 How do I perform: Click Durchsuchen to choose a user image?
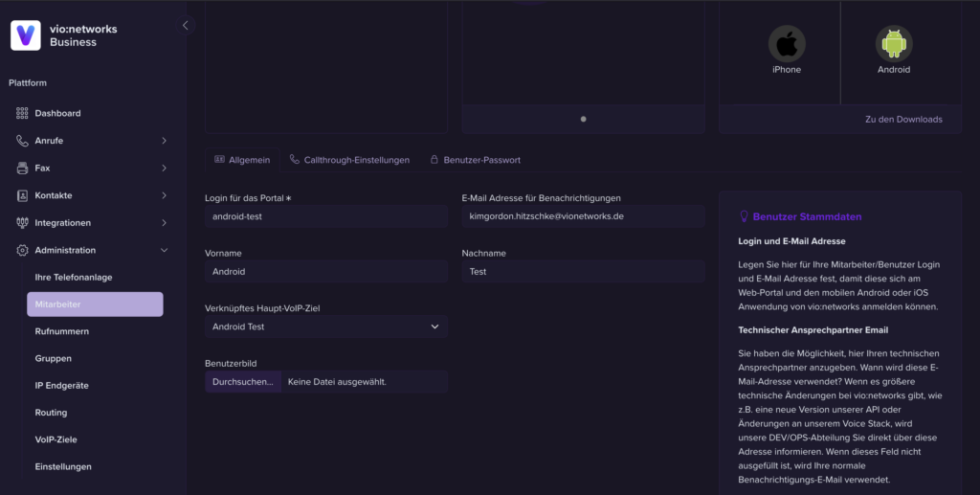[242, 382]
